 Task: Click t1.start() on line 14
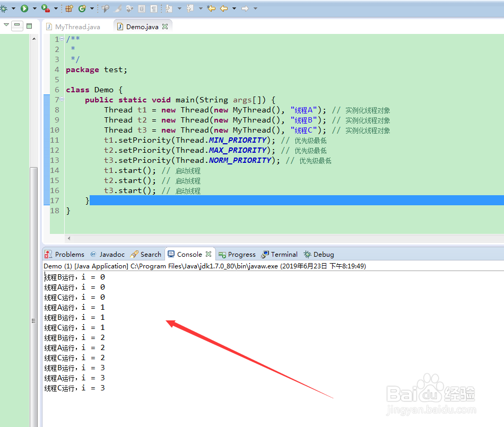(x=130, y=170)
